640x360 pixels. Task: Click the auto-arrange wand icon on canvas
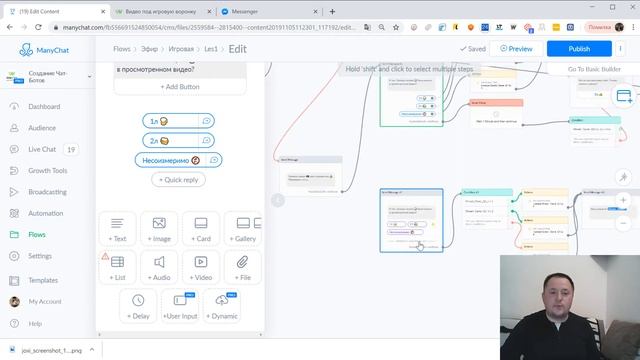(623, 177)
